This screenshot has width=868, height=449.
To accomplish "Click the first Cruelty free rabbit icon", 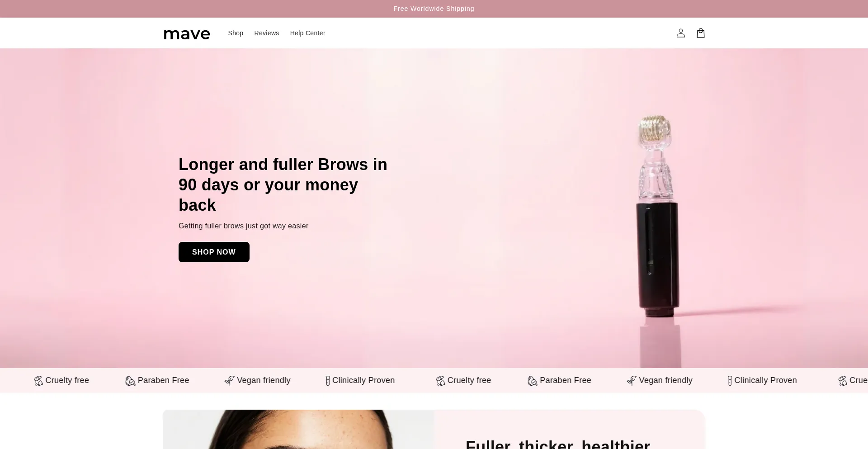I will point(38,381).
